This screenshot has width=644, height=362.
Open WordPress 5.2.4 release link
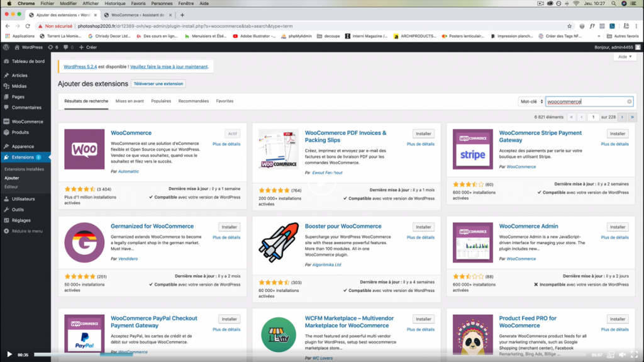(x=80, y=67)
